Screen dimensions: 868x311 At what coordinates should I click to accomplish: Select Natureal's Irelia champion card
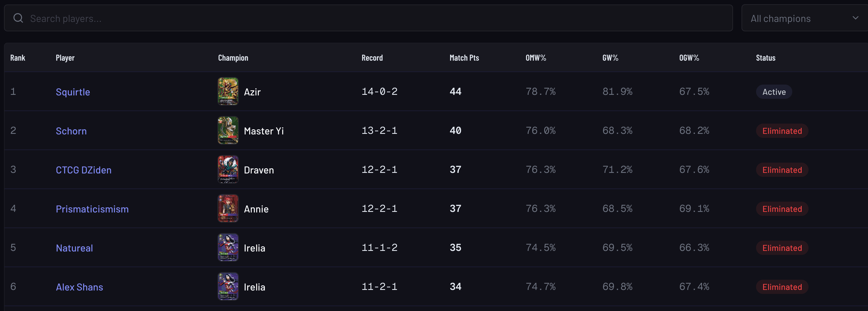(228, 248)
